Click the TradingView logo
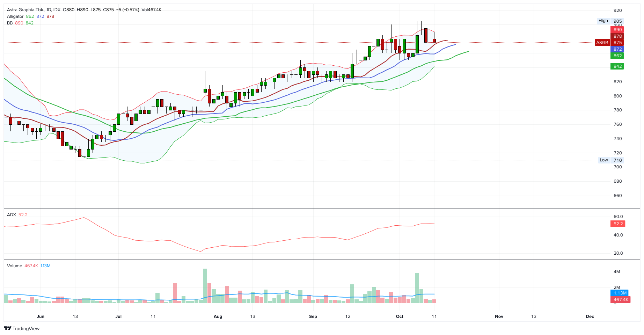Screen dimensions: 644x335 point(22,328)
